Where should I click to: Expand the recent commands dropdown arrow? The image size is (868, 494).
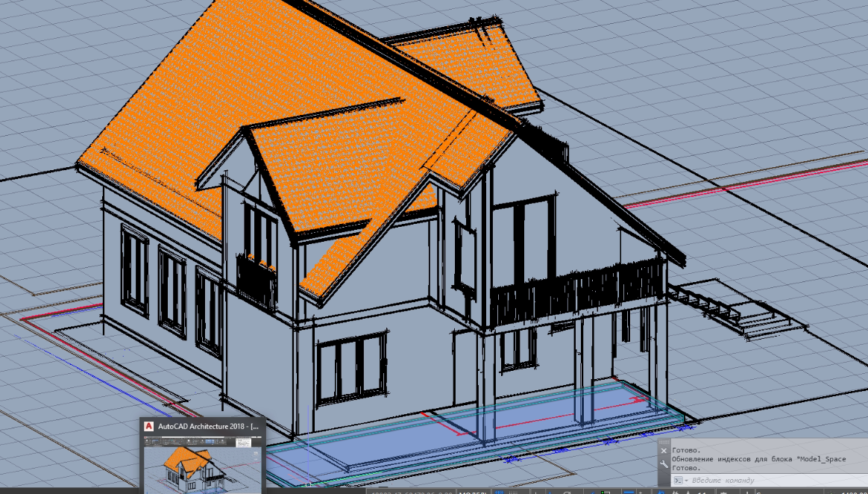click(x=686, y=480)
